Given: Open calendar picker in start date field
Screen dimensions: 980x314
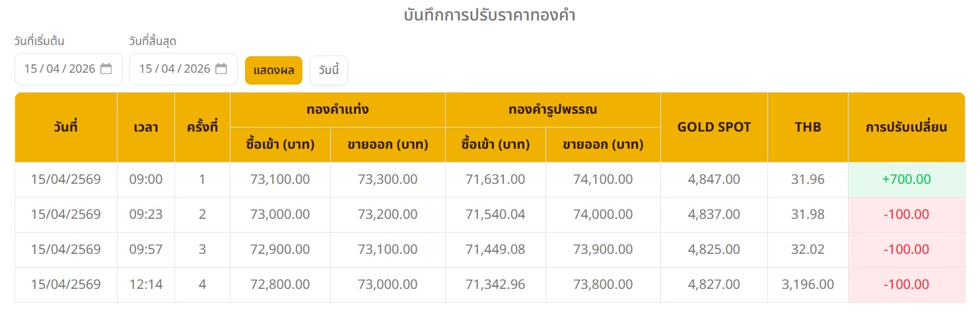Looking at the screenshot, I should click(106, 69).
